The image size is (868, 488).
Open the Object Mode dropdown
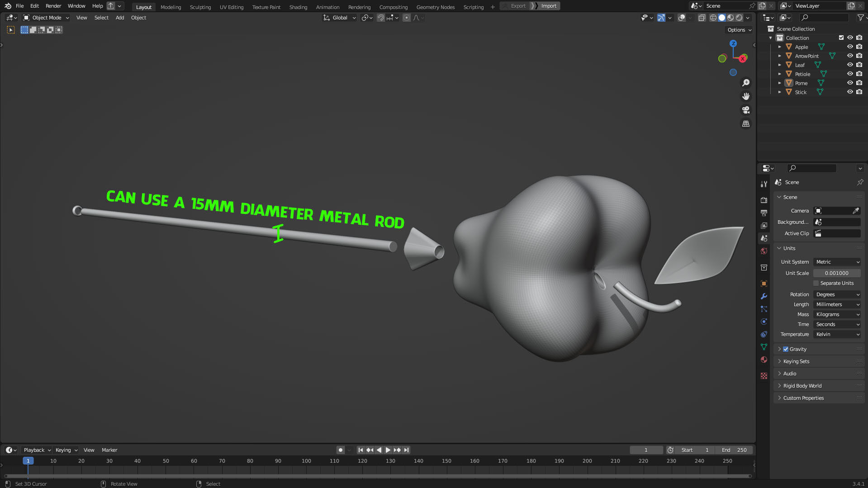46,18
